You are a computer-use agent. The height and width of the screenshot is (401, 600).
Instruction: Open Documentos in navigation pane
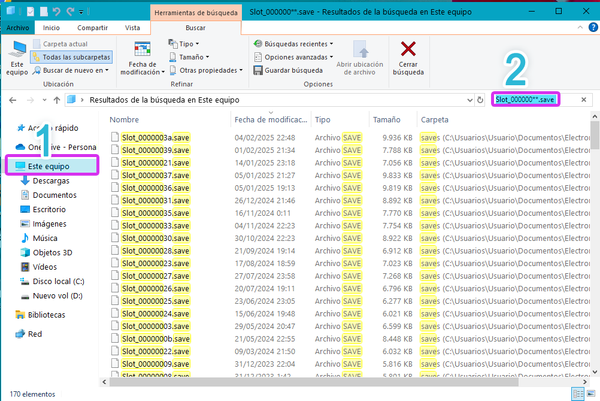(x=49, y=195)
